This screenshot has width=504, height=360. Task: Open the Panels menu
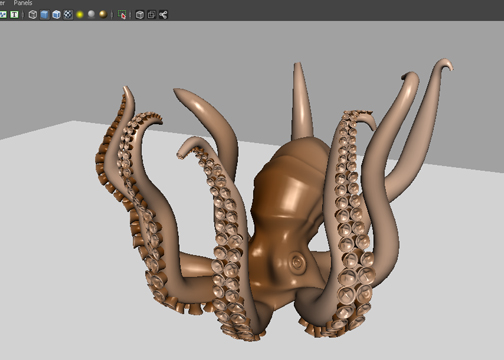[23, 3]
